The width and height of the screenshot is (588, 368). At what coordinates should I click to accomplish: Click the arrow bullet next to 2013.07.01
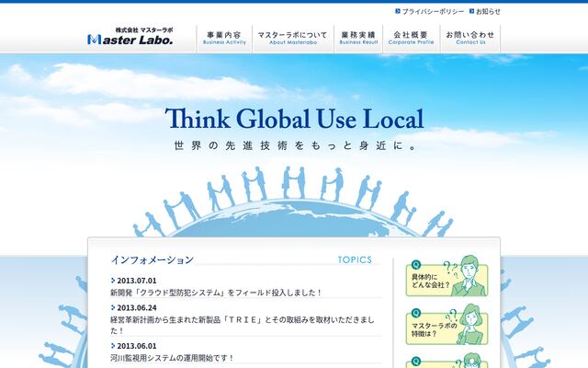[x=113, y=281]
